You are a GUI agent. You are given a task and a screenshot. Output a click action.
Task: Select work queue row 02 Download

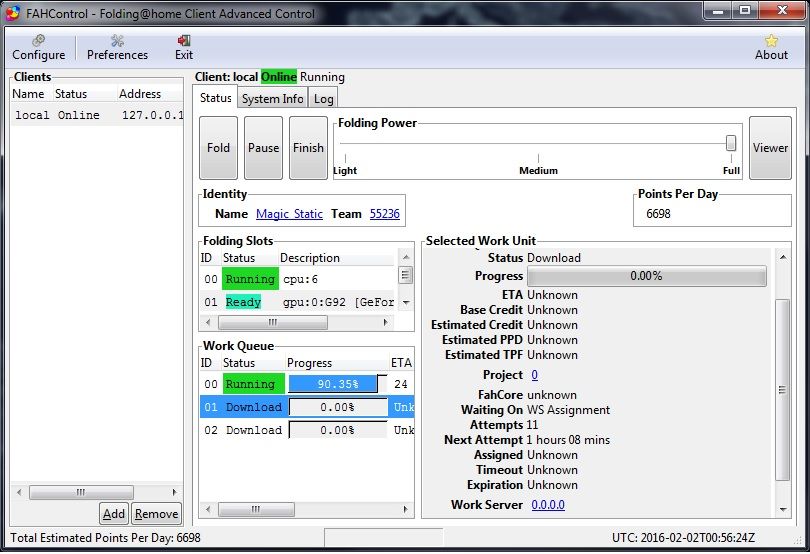[x=307, y=430]
